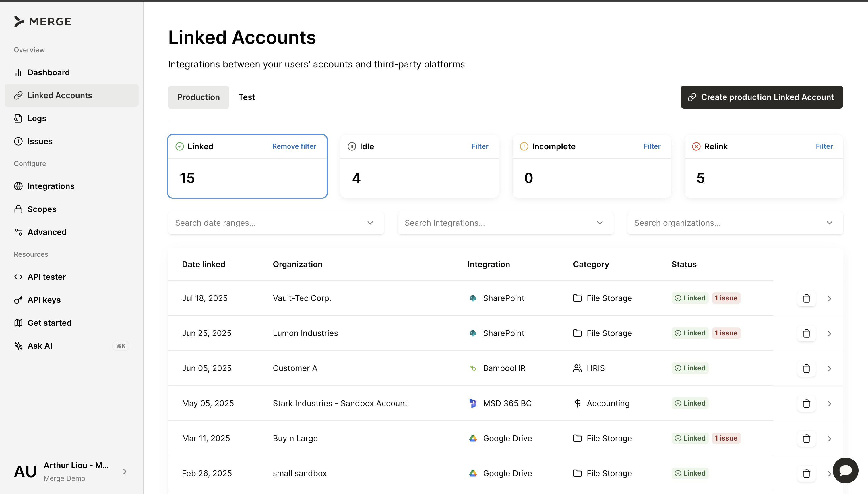
Task: Launch Ask AI assistant
Action: tap(40, 346)
